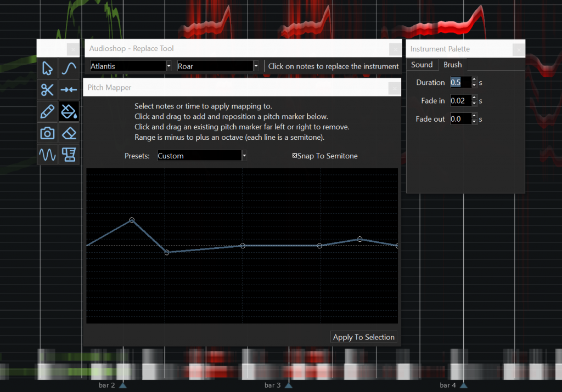Choose the eraser tool
Screen dimensions: 562x392
point(69,133)
